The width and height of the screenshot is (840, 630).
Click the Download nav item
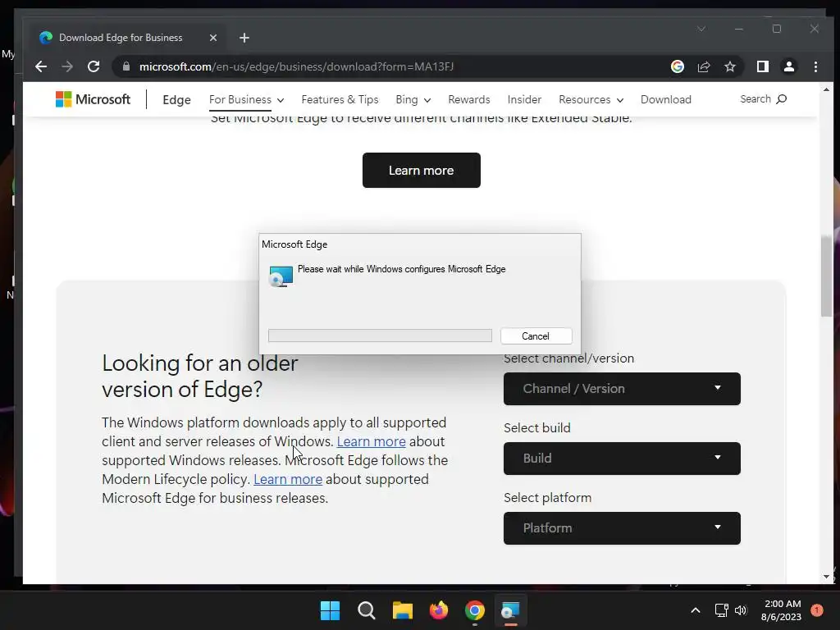tap(666, 99)
